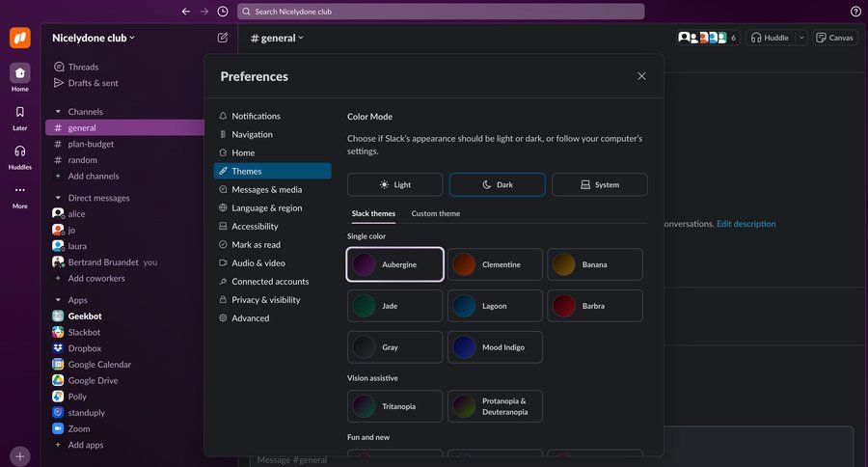The height and width of the screenshot is (467, 868).
Task: Collapse the Channels section
Action: tap(58, 112)
